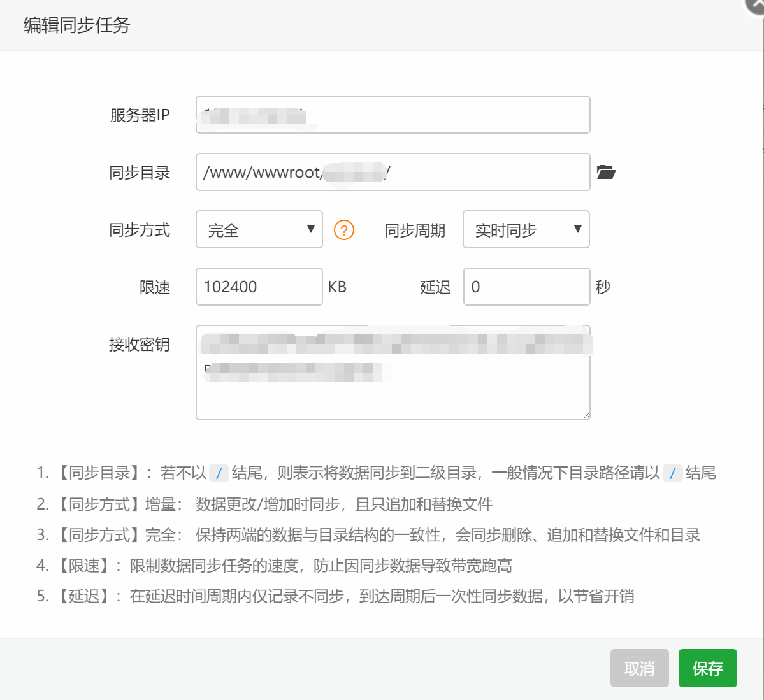Select the 限速 value field
This screenshot has height=700, width=764.
(x=259, y=287)
